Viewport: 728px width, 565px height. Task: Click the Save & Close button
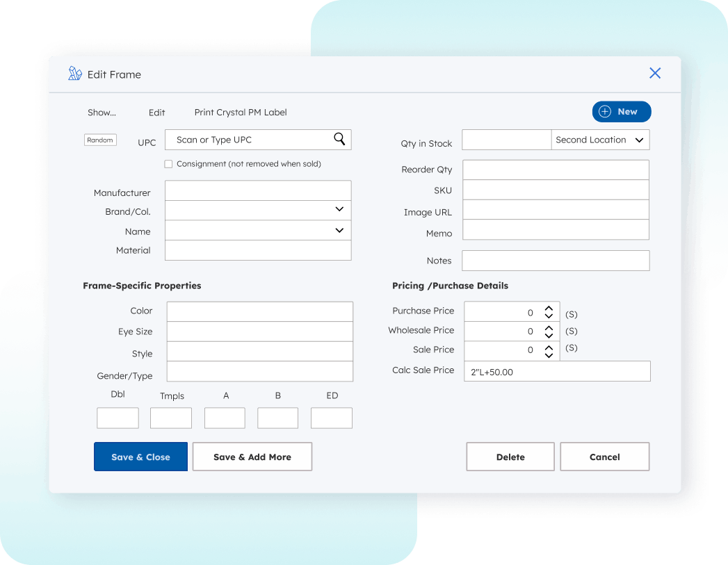[x=140, y=457]
